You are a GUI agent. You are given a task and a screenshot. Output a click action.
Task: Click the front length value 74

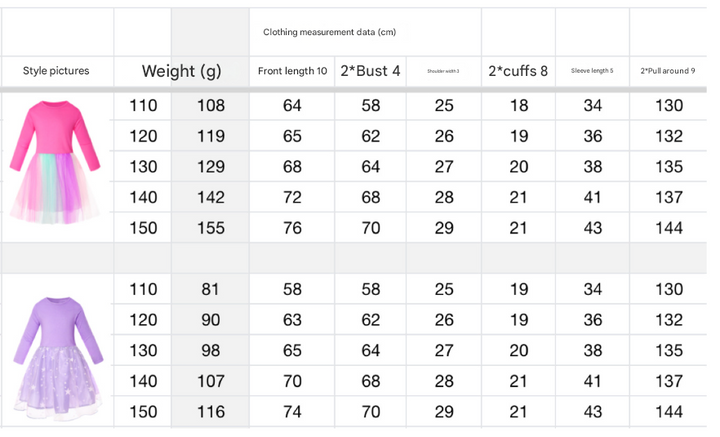pyautogui.click(x=292, y=412)
